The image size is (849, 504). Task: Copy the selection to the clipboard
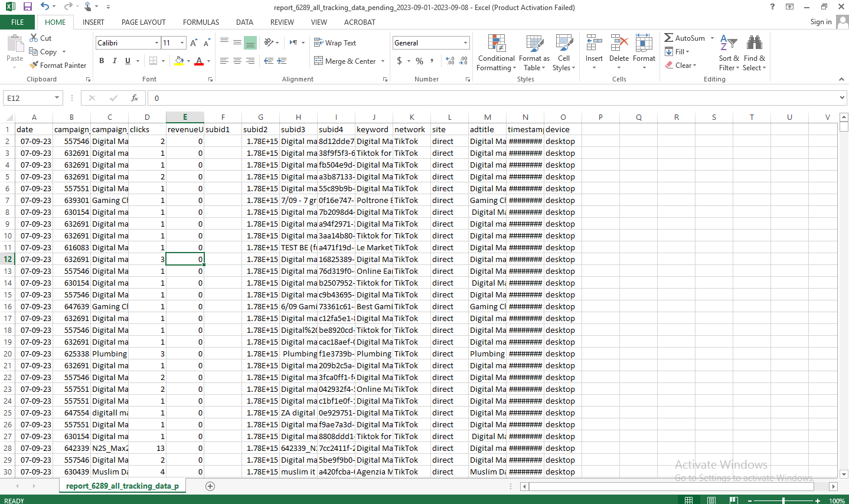click(x=43, y=52)
